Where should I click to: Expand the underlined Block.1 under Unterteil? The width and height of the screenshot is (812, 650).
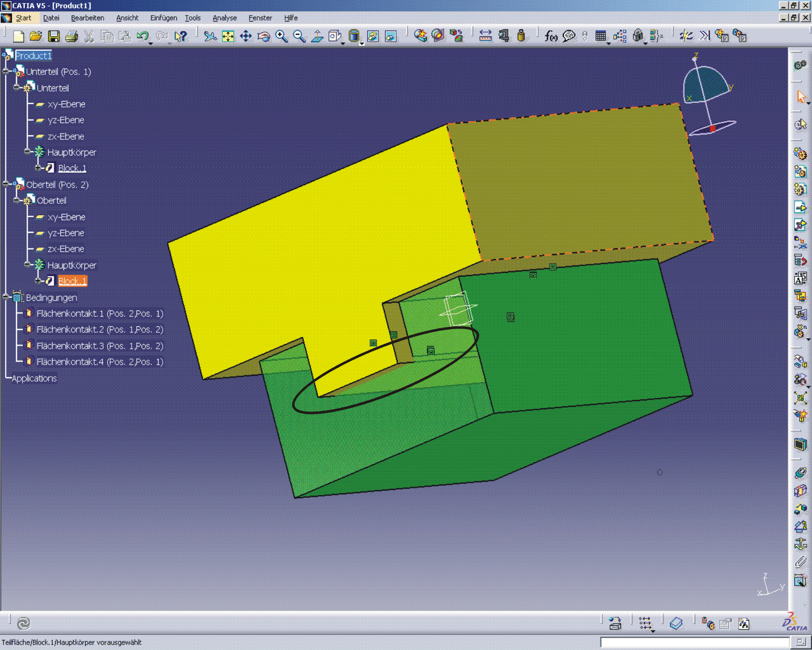click(38, 168)
